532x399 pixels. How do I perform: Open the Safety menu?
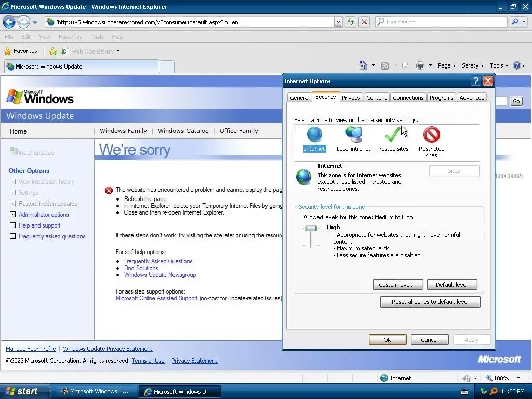click(473, 65)
